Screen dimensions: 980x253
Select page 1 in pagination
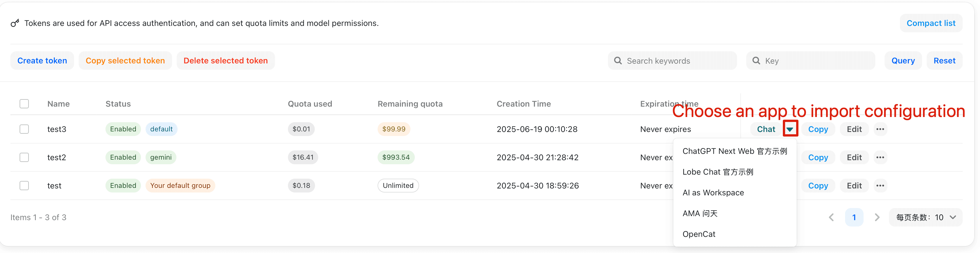coord(854,217)
